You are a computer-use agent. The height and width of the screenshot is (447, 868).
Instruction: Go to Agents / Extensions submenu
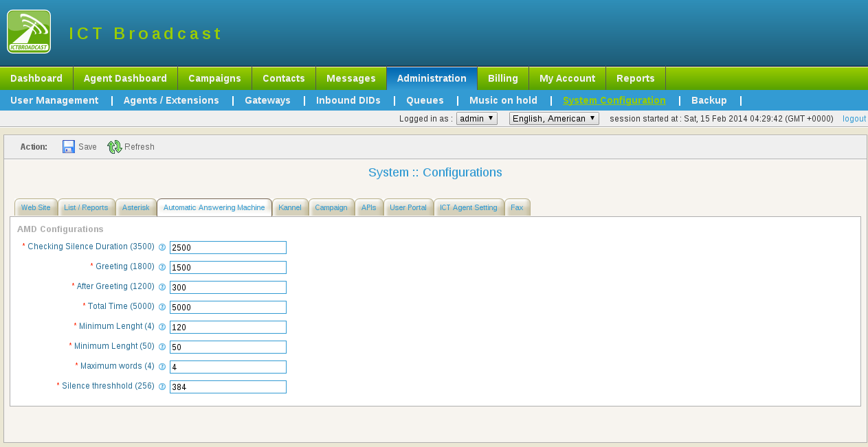click(x=171, y=100)
